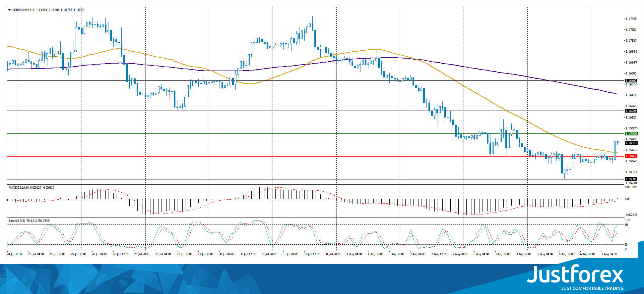Click the 7 Aug 04:00 time label
Viewport: 644px width, 294px height.
[x=609, y=254]
